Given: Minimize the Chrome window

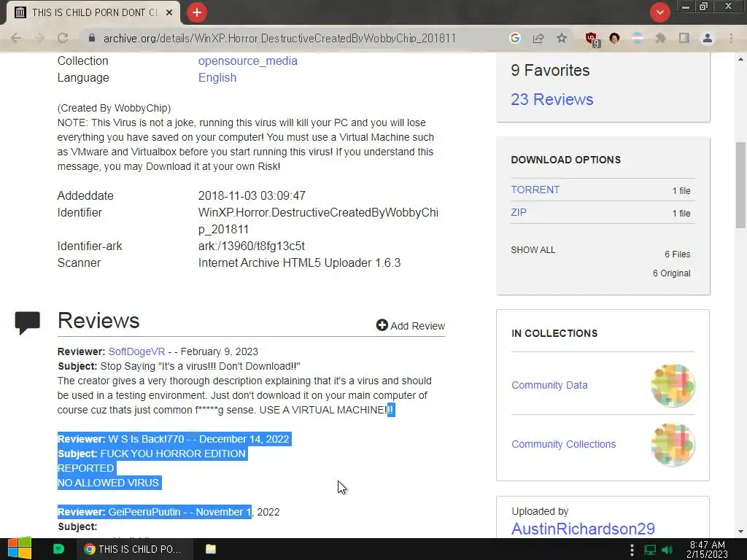Looking at the screenshot, I should pyautogui.click(x=686, y=7).
